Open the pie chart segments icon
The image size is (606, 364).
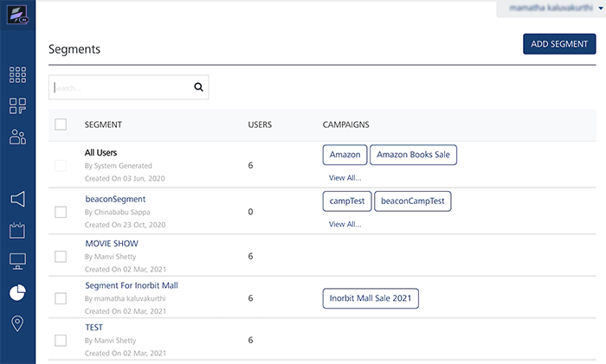click(17, 292)
